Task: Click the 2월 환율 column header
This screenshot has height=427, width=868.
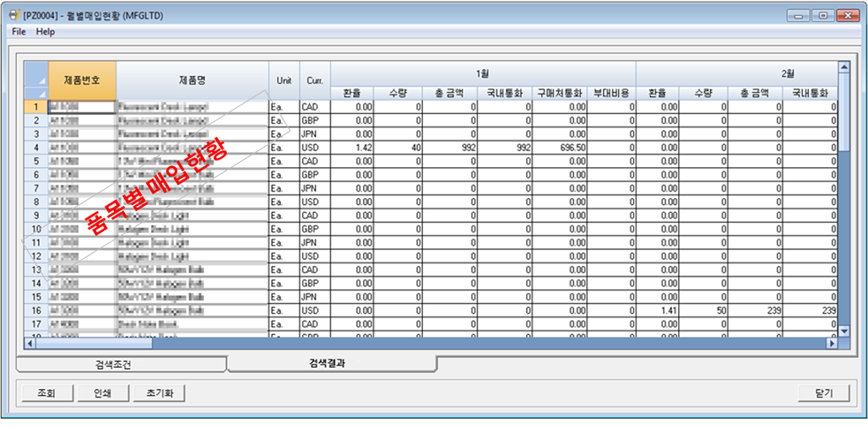Action: pos(658,93)
